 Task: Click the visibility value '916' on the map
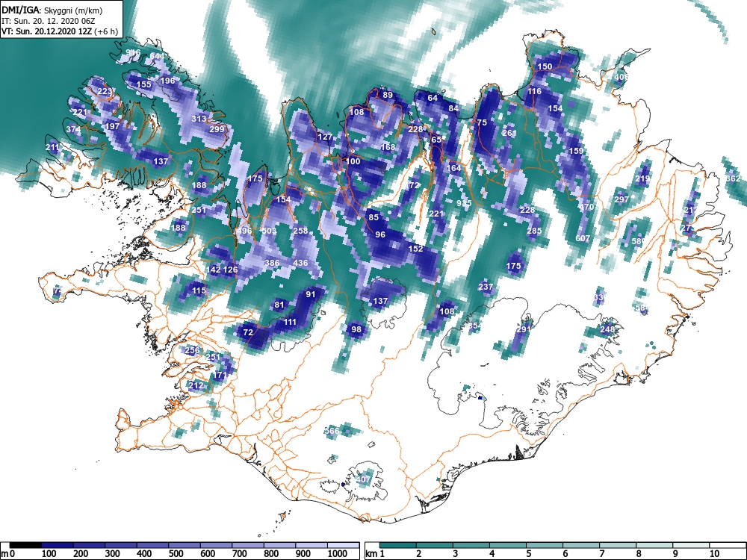(x=134, y=52)
